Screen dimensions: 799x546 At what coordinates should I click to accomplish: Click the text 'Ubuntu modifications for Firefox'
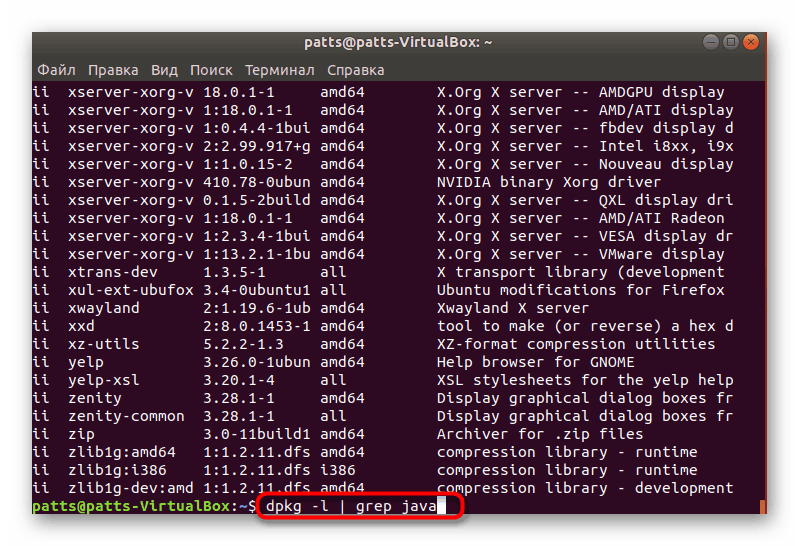[580, 290]
